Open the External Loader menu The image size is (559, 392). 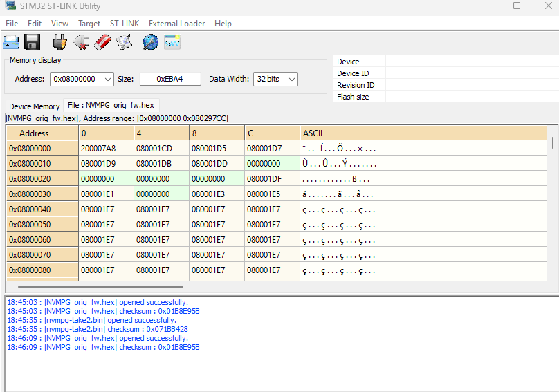click(177, 24)
